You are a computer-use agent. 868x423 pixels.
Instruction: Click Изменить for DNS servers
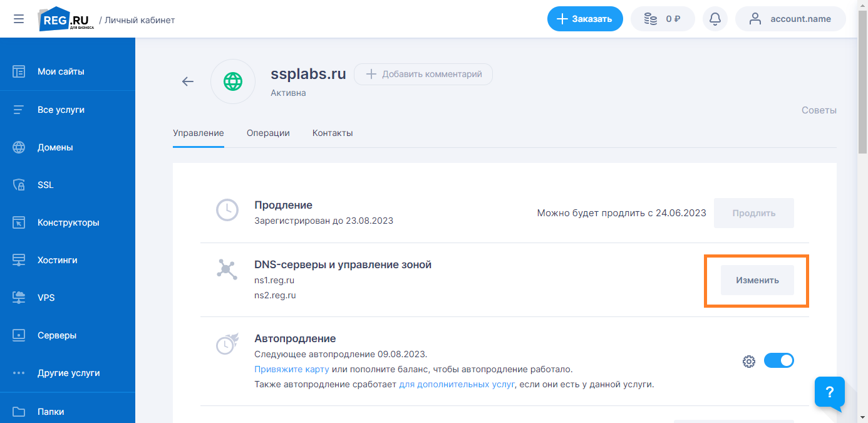[x=757, y=280]
